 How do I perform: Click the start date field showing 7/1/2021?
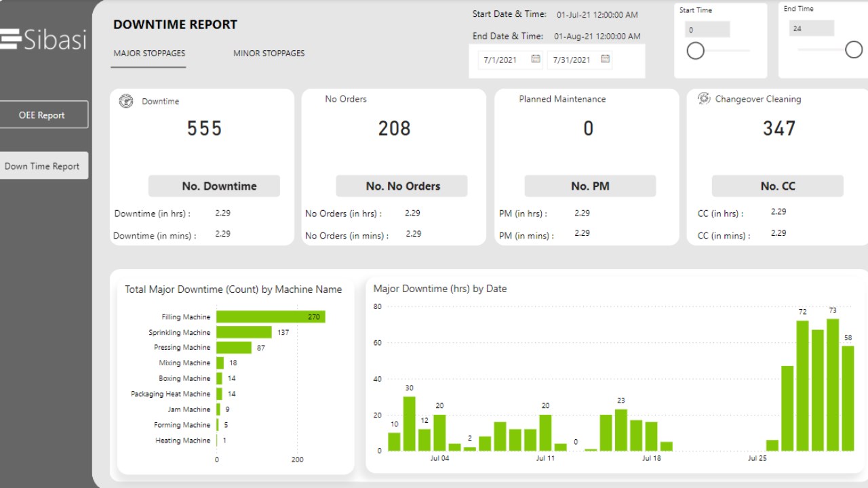(511, 60)
